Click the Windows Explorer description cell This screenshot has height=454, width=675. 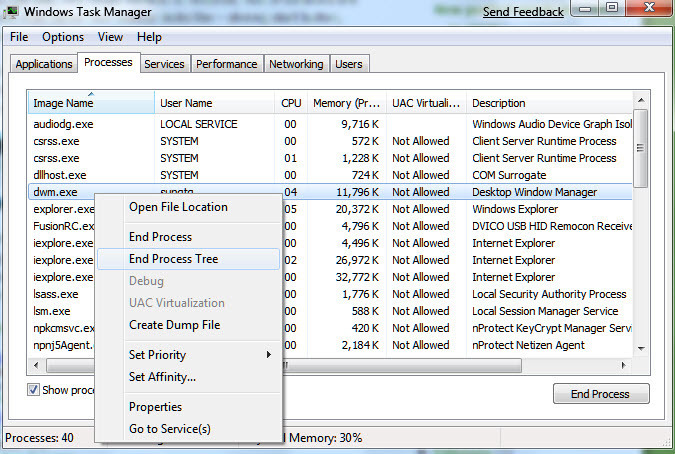pyautogui.click(x=515, y=209)
